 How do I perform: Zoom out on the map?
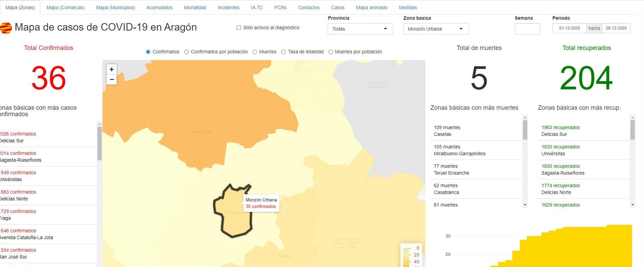112,80
